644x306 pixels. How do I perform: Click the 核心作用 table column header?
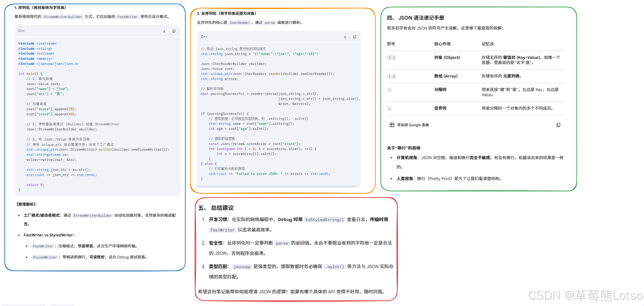pos(442,44)
